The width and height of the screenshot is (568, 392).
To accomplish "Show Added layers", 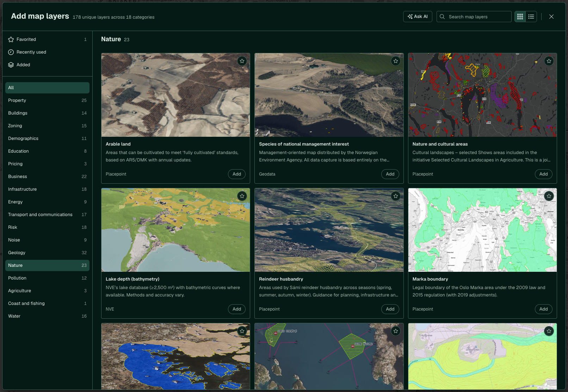I will pyautogui.click(x=47, y=65).
